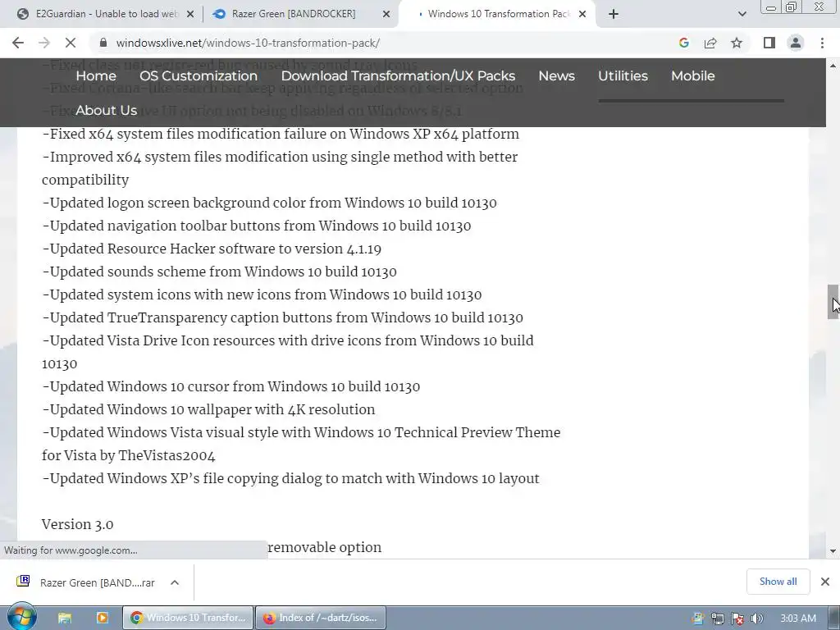
Task: Click "Updated sounds scheme from Windows 10 build 10130"
Action: pos(219,272)
